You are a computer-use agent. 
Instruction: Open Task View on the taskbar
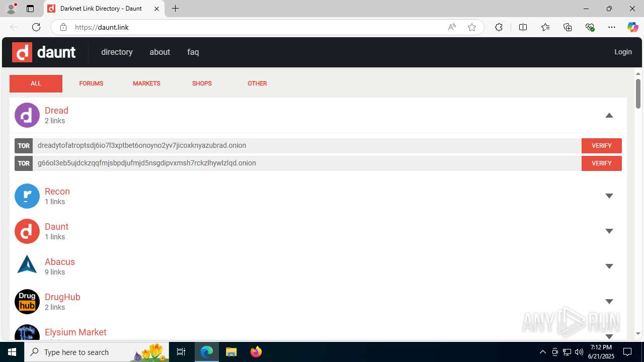[x=181, y=352]
